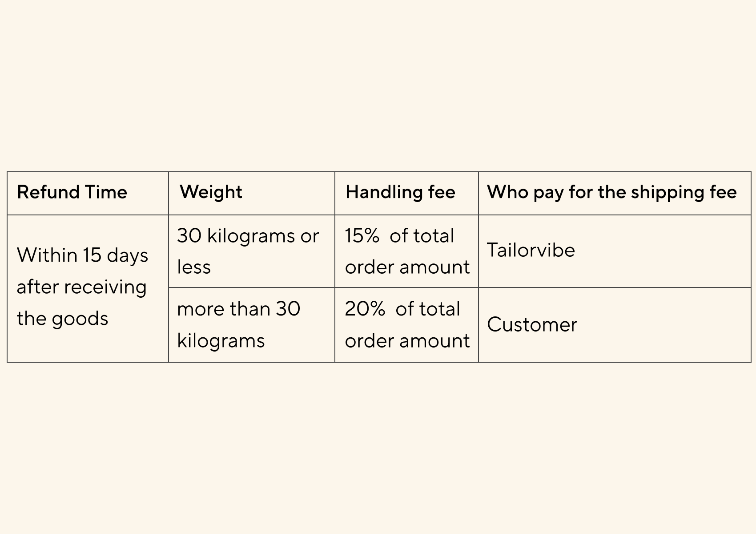Select the "more than 30" text line

click(238, 309)
